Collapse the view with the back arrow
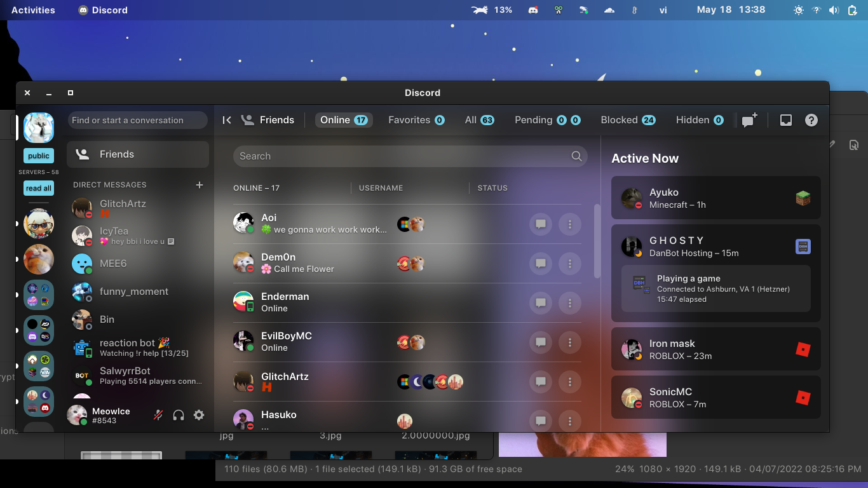This screenshot has height=488, width=868. click(227, 119)
